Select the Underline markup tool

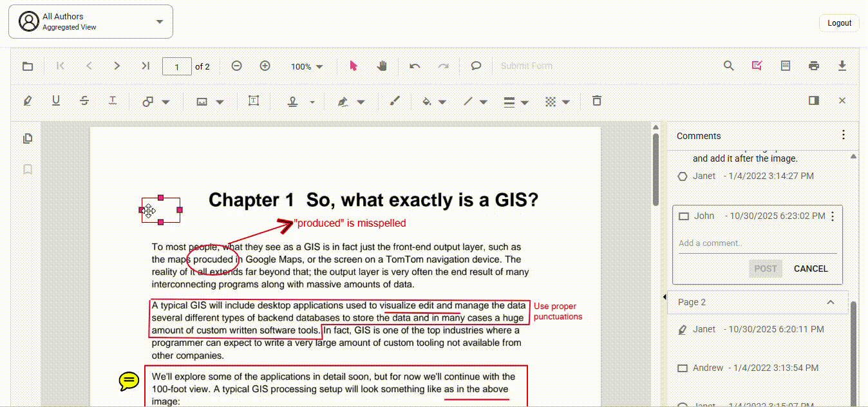tap(56, 101)
